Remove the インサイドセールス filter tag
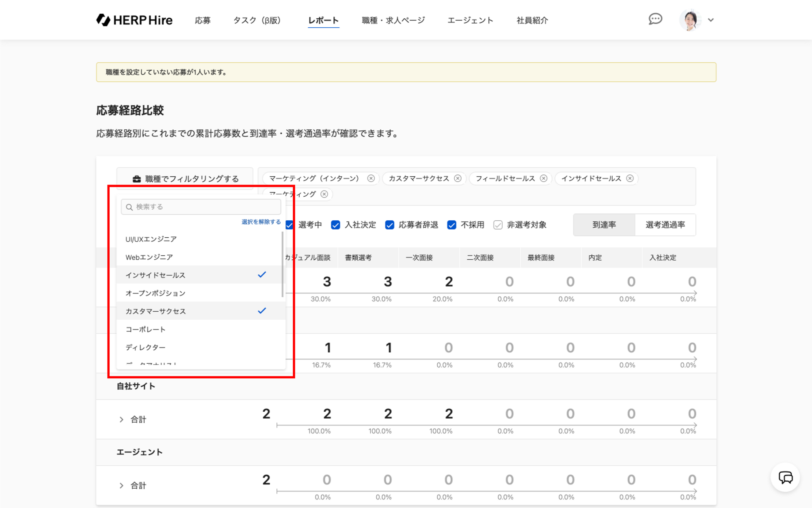This screenshot has width=812, height=508. point(630,178)
